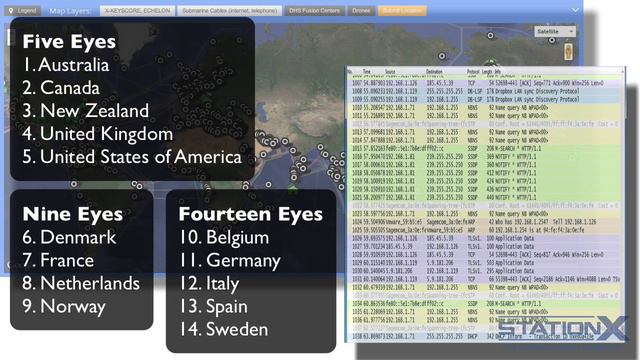Click the map marker nearest the Satellite dropdown's left side

coord(490,36)
